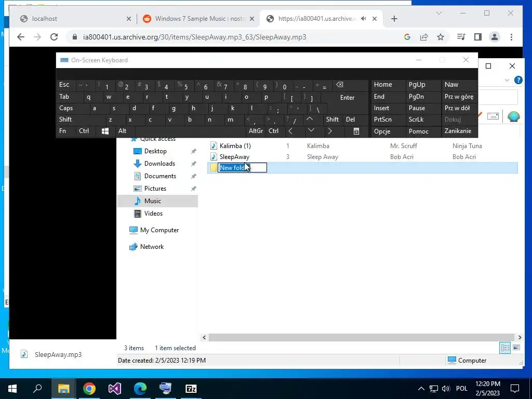Click the context menu key on the keyboard
The image size is (532, 399).
point(356,131)
